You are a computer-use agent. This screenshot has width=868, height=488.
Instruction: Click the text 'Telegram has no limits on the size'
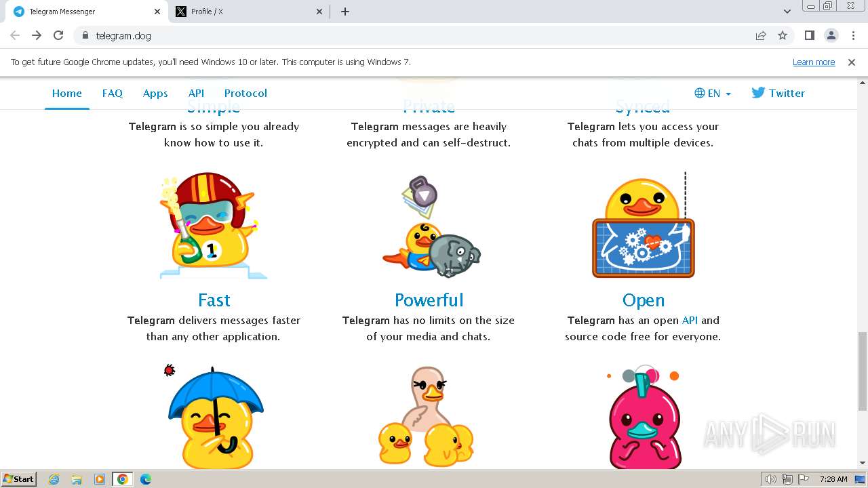(429, 320)
